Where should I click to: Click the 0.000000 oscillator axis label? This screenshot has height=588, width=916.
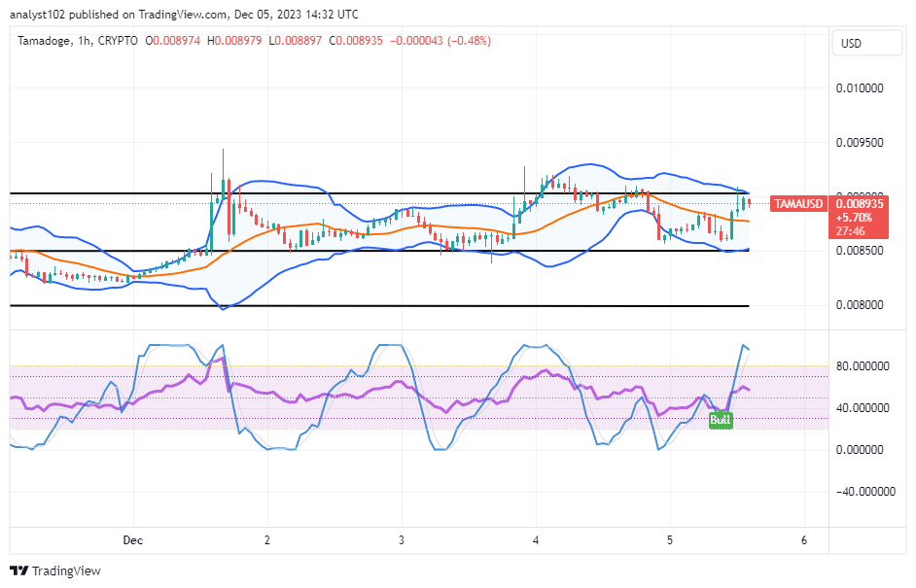coord(860,450)
